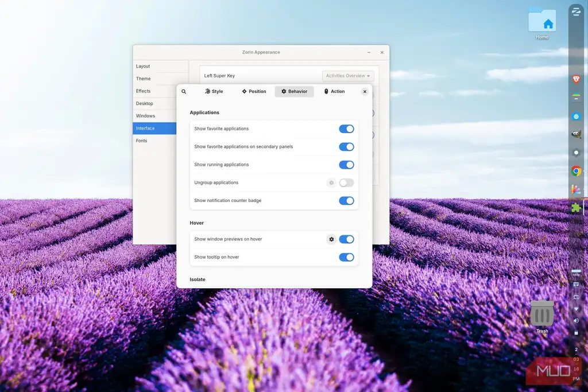The width and height of the screenshot is (588, 392).
Task: Click the search icon in the settings dialog
Action: click(x=184, y=91)
